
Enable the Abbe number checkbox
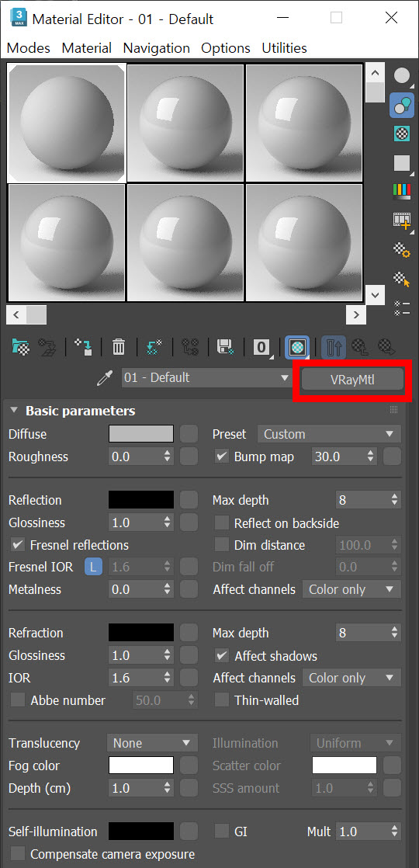pos(19,700)
